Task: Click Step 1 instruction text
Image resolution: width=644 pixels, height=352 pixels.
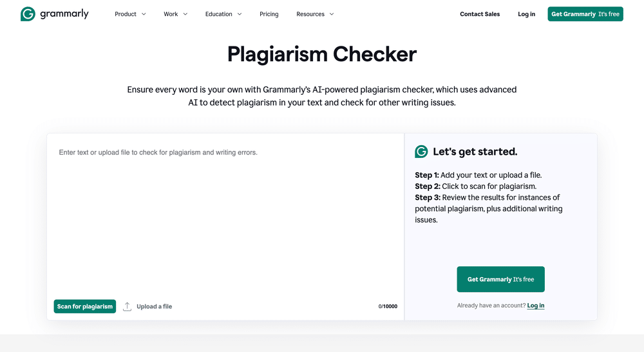Action: click(x=478, y=175)
